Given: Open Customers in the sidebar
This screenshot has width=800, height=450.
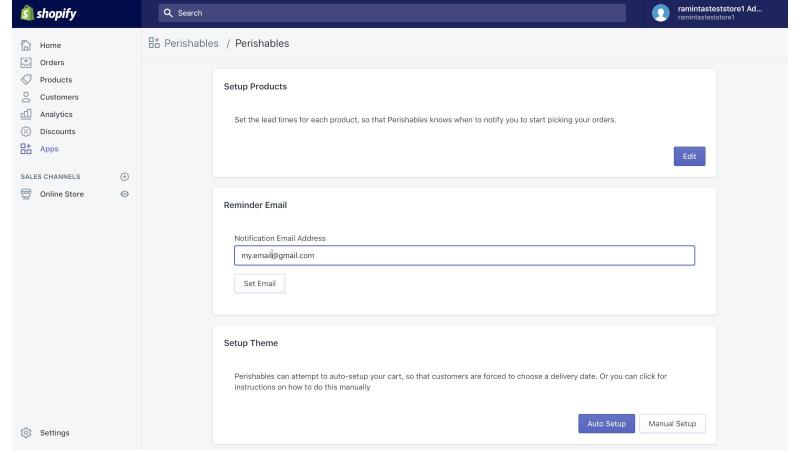Looking at the screenshot, I should 59,97.
